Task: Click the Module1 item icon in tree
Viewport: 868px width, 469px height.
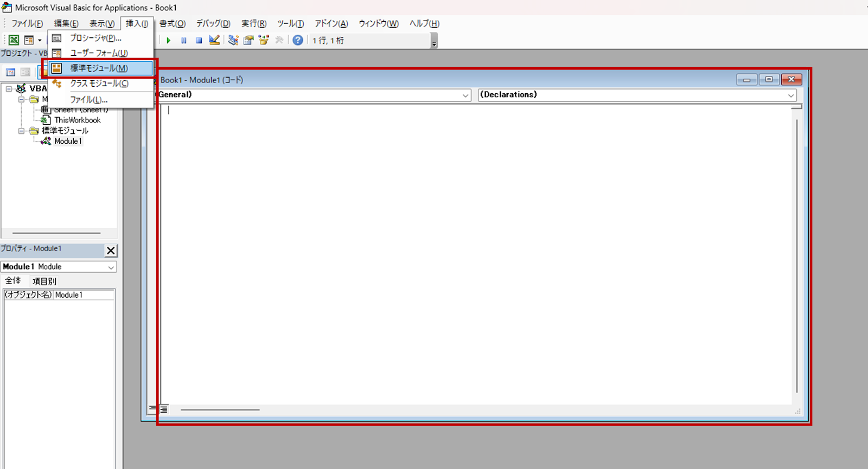Action: [x=46, y=141]
